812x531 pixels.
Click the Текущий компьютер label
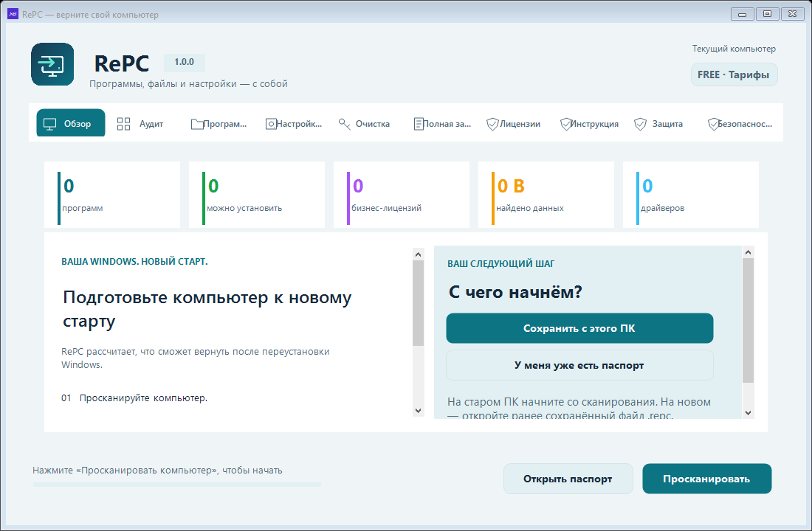[734, 49]
